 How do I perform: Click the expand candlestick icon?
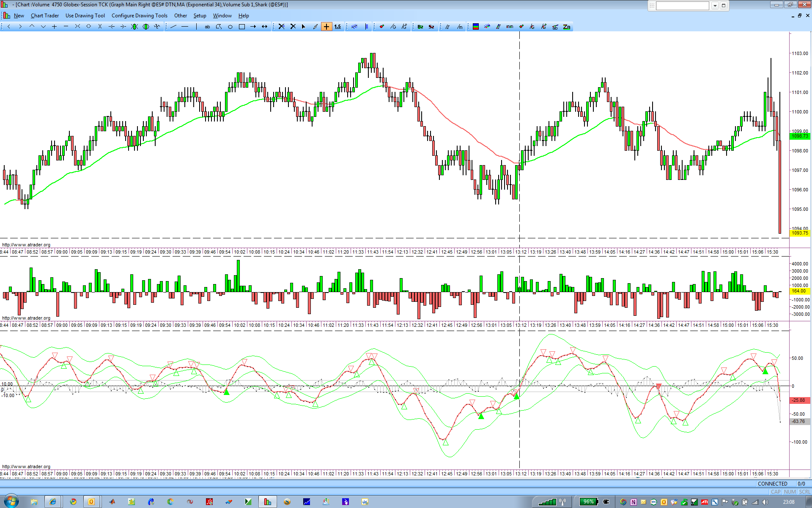coord(146,27)
